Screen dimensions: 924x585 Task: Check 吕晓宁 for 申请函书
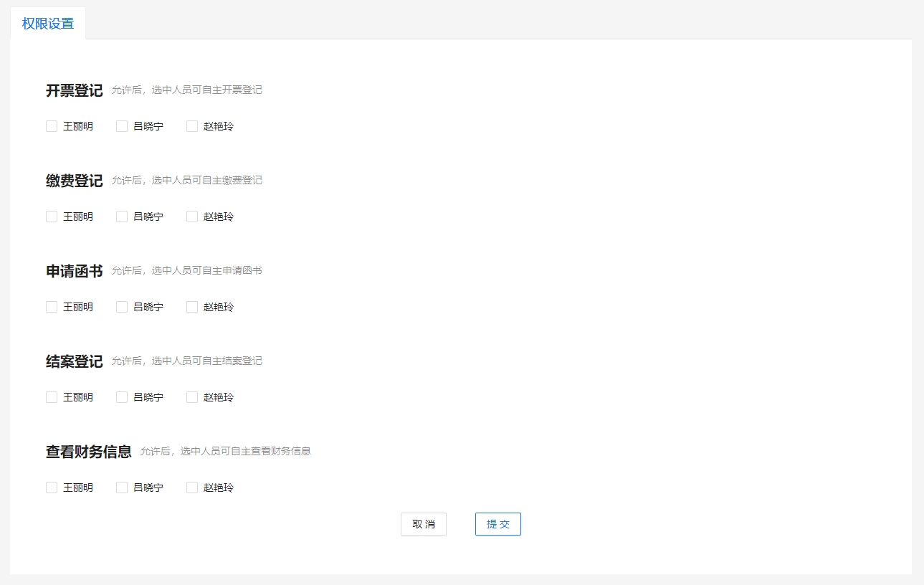(122, 307)
